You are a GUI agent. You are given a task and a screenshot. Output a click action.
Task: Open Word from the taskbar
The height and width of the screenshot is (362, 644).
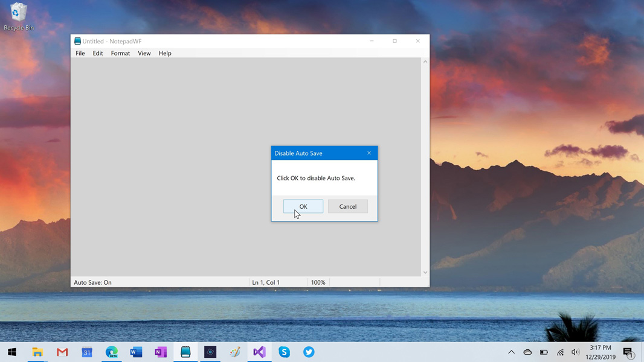pos(136,352)
